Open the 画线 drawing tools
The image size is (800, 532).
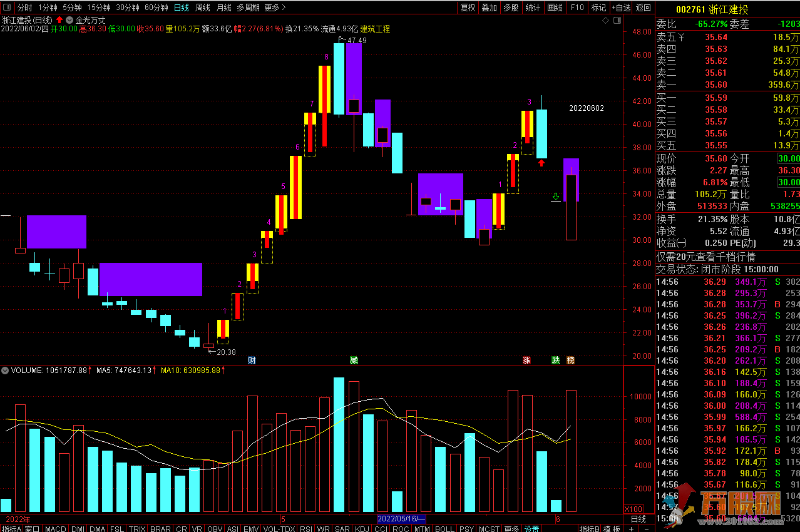point(555,8)
